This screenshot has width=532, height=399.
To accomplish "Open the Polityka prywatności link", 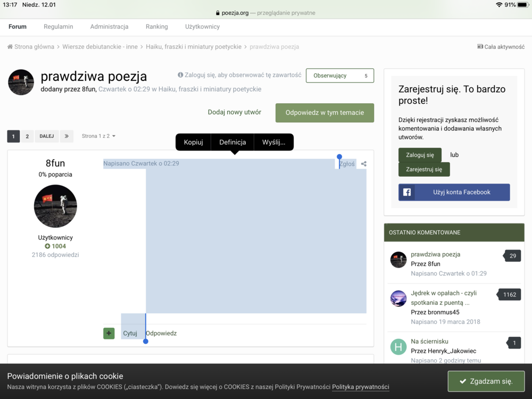I will [360, 387].
